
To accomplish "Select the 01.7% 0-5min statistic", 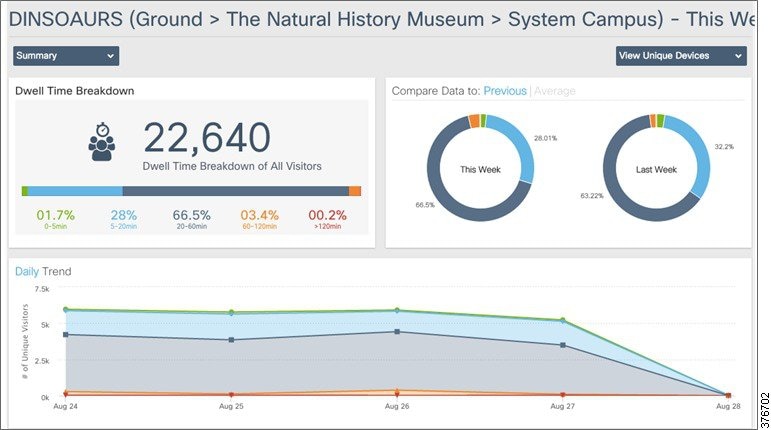I will coord(55,218).
